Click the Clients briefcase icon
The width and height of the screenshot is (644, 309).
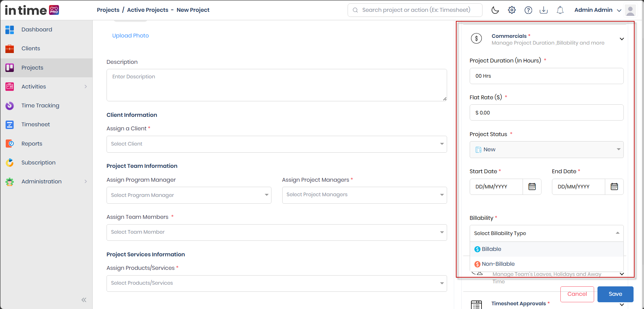point(10,49)
